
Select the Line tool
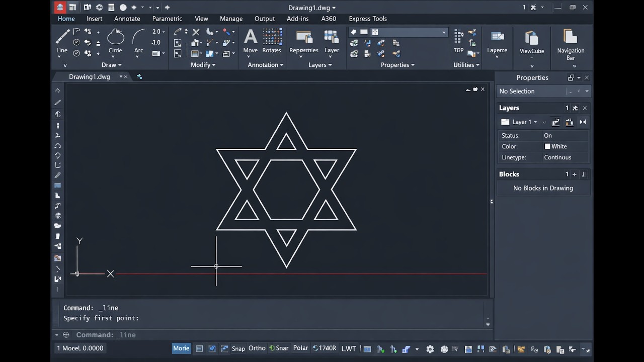tap(62, 40)
